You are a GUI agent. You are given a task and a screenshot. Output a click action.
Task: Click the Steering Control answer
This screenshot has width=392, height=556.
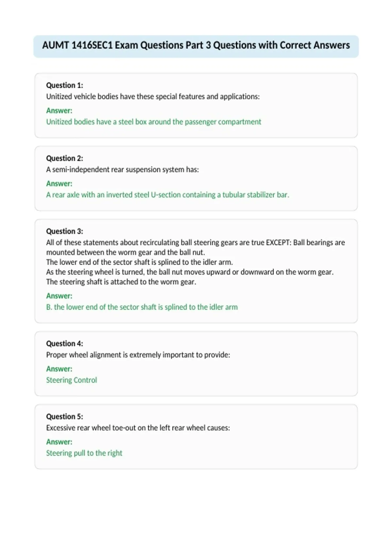[x=72, y=380]
